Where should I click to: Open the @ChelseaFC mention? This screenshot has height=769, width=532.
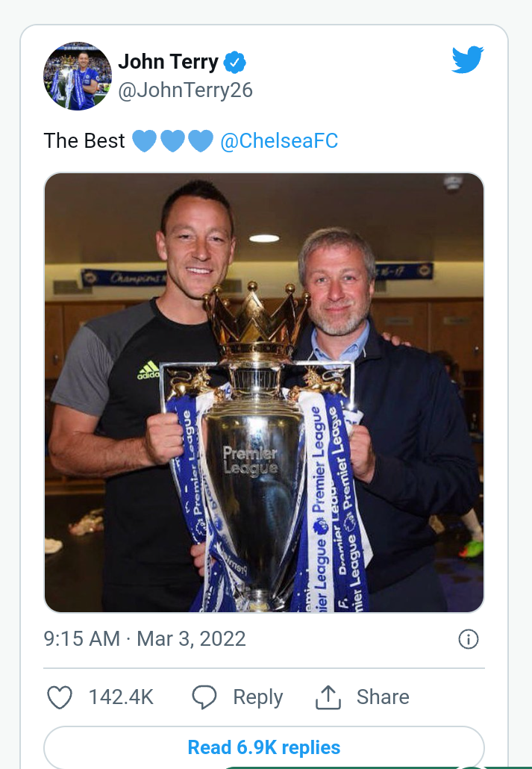tap(279, 140)
